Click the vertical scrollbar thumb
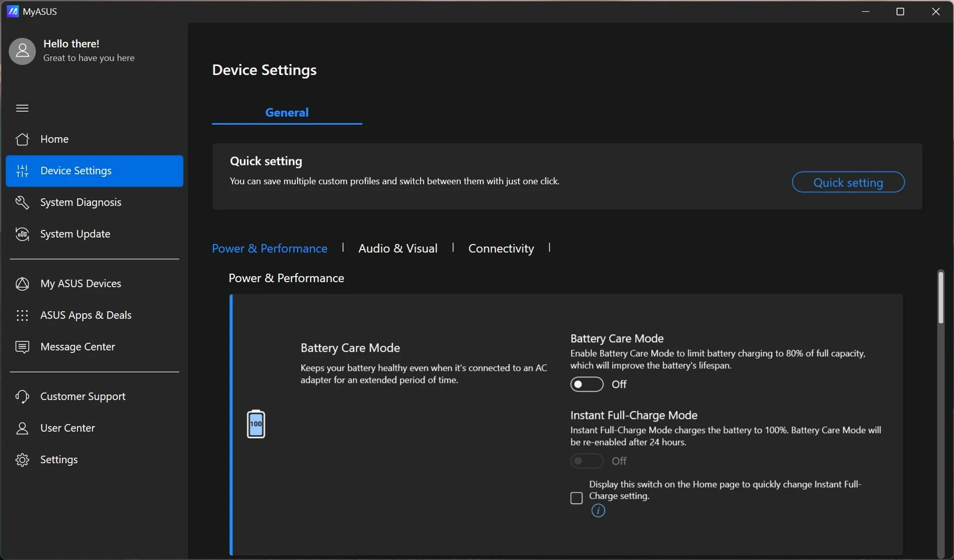The width and height of the screenshot is (954, 560). coord(941,297)
